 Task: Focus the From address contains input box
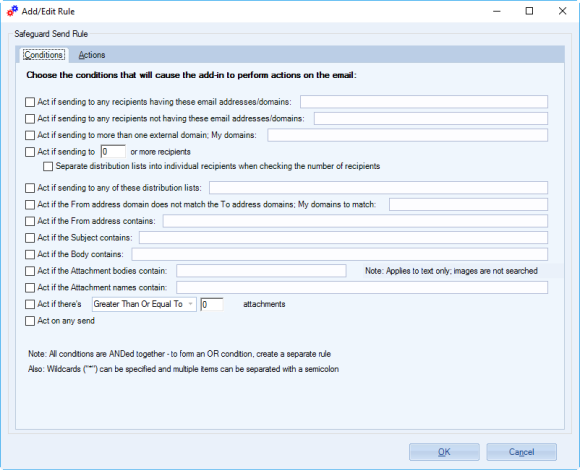pos(355,221)
